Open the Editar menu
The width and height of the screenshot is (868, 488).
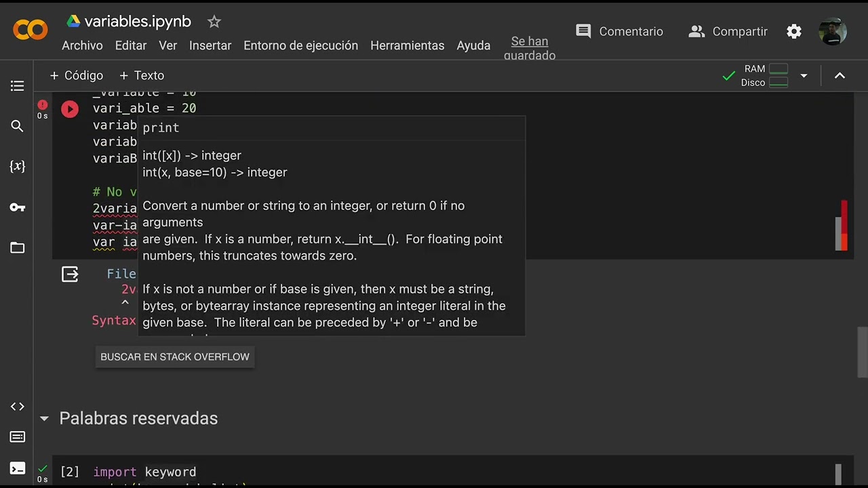[x=131, y=45]
